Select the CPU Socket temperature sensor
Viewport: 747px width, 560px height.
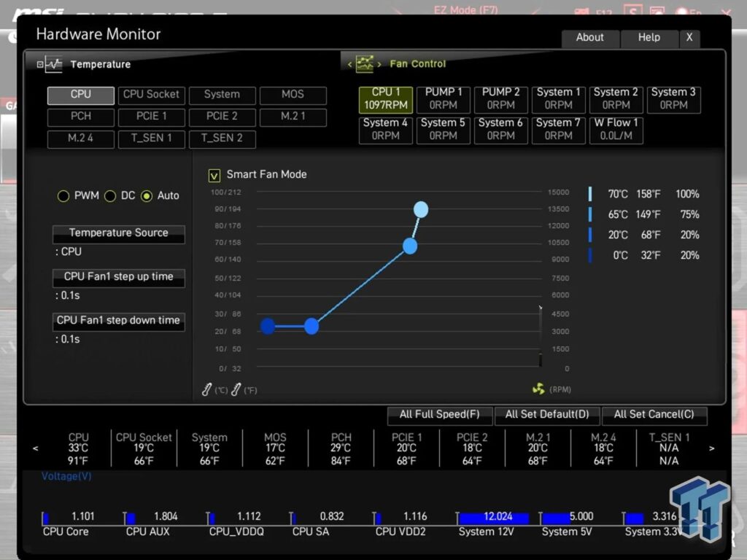[x=152, y=95]
